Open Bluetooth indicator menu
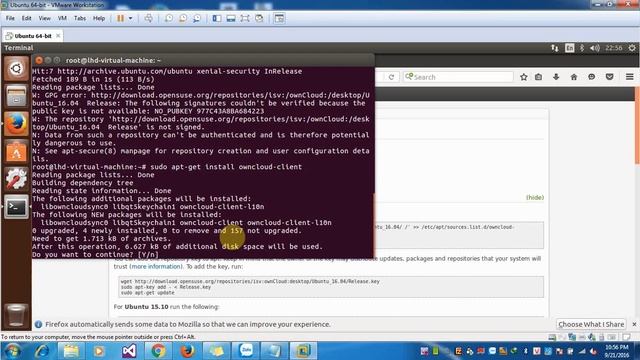 click(582, 48)
